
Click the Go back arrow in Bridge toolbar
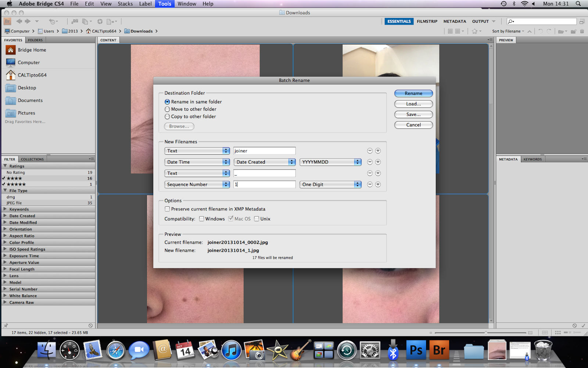pos(19,21)
